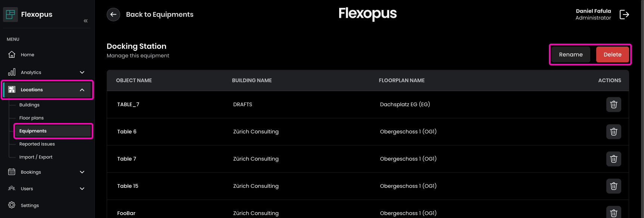Open Reported issues submenu item
The height and width of the screenshot is (218, 644).
coord(37,144)
